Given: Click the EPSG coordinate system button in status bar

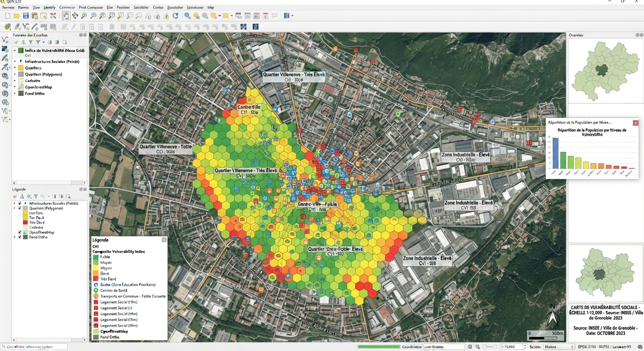Looking at the screenshot, I should tap(604, 347).
